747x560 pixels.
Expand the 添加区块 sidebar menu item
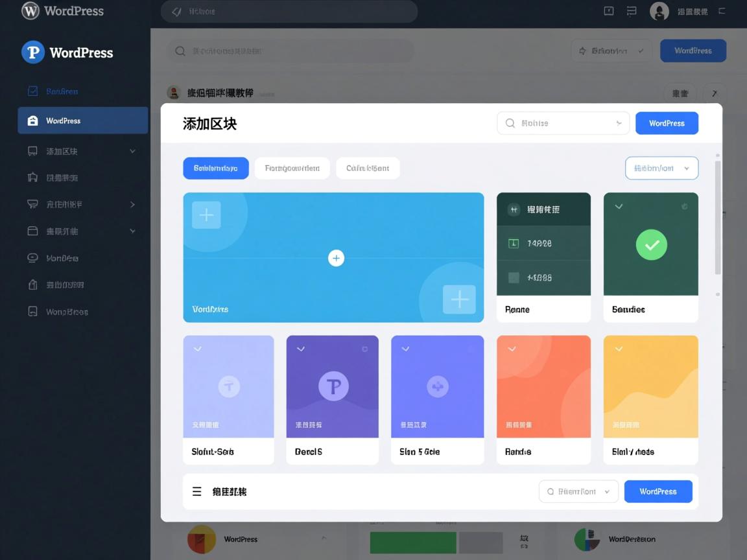132,151
